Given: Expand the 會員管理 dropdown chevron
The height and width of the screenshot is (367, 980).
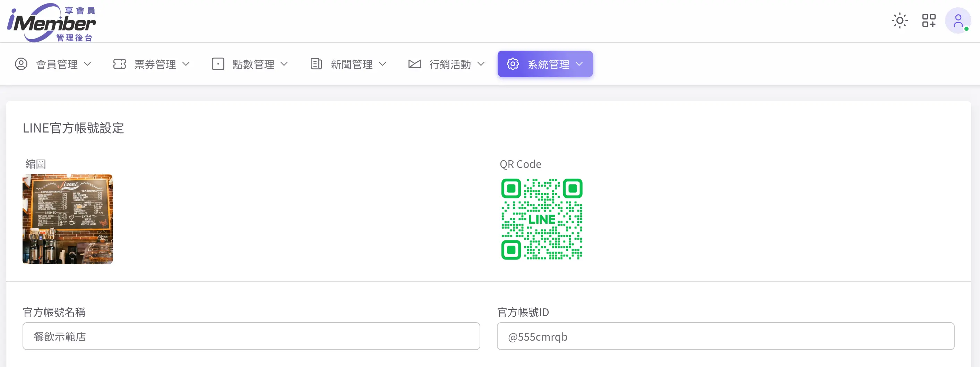Looking at the screenshot, I should 87,64.
